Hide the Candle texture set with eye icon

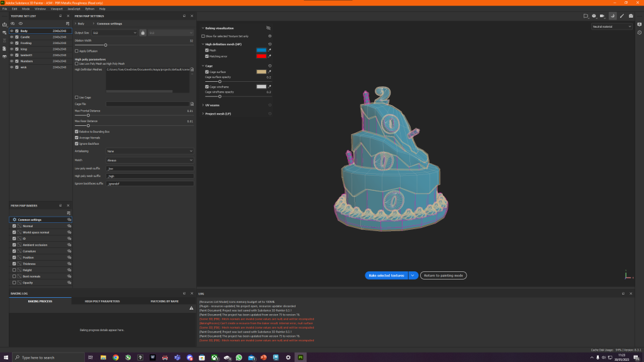(x=12, y=37)
